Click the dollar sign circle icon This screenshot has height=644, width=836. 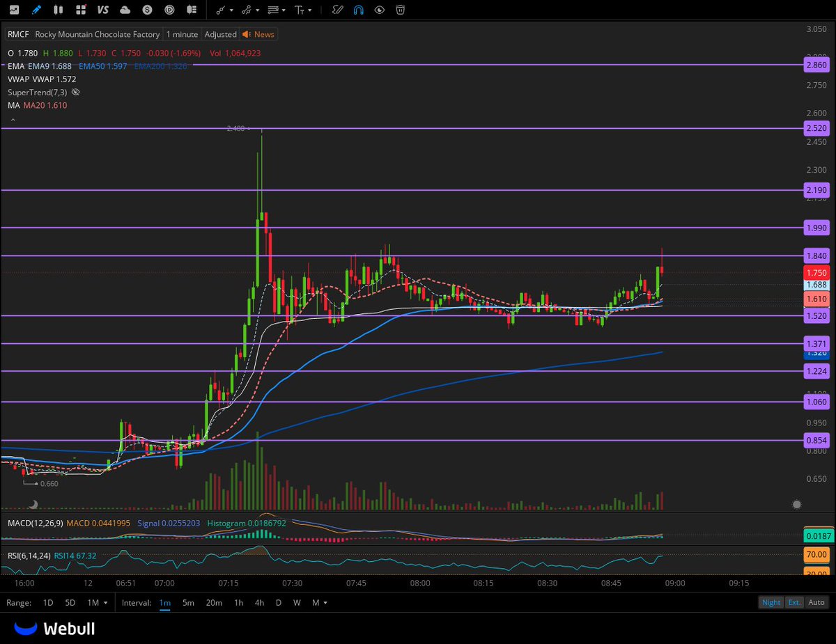pyautogui.click(x=148, y=10)
